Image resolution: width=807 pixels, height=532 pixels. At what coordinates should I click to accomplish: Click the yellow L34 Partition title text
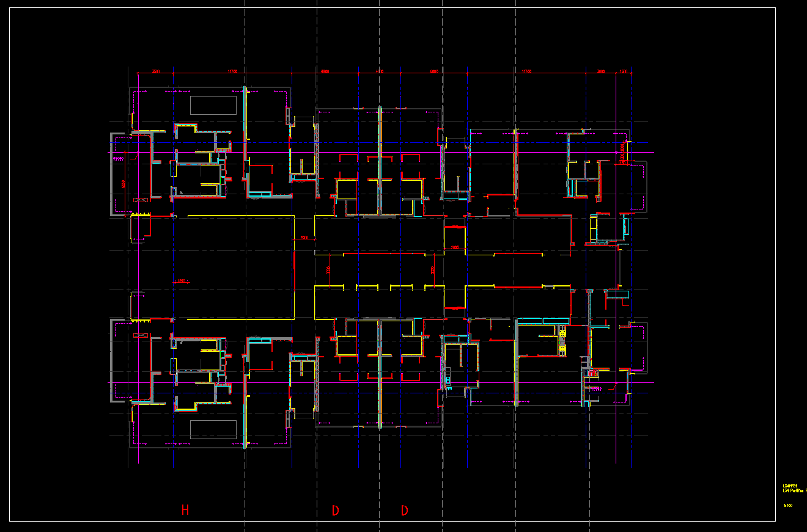[794, 490]
